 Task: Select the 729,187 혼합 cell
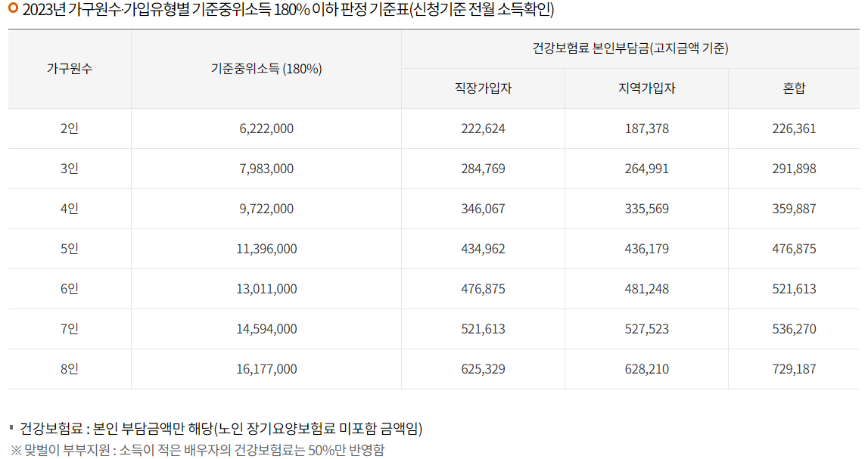click(x=794, y=369)
